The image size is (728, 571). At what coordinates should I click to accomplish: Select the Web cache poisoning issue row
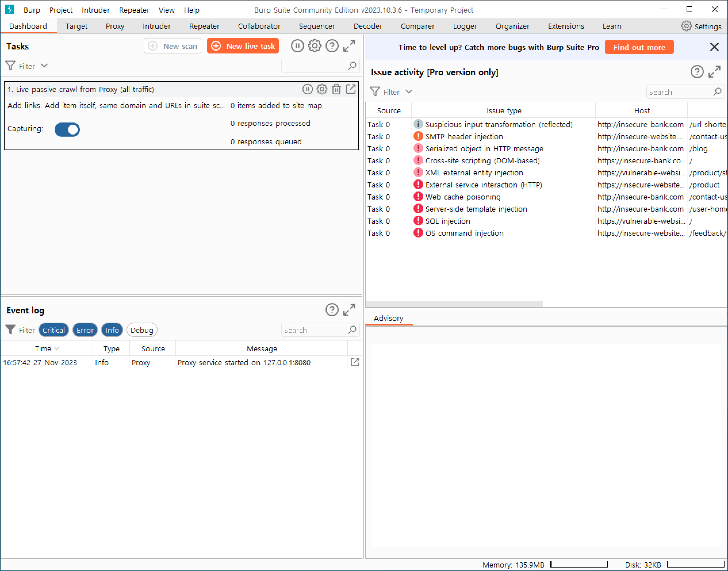pyautogui.click(x=546, y=197)
